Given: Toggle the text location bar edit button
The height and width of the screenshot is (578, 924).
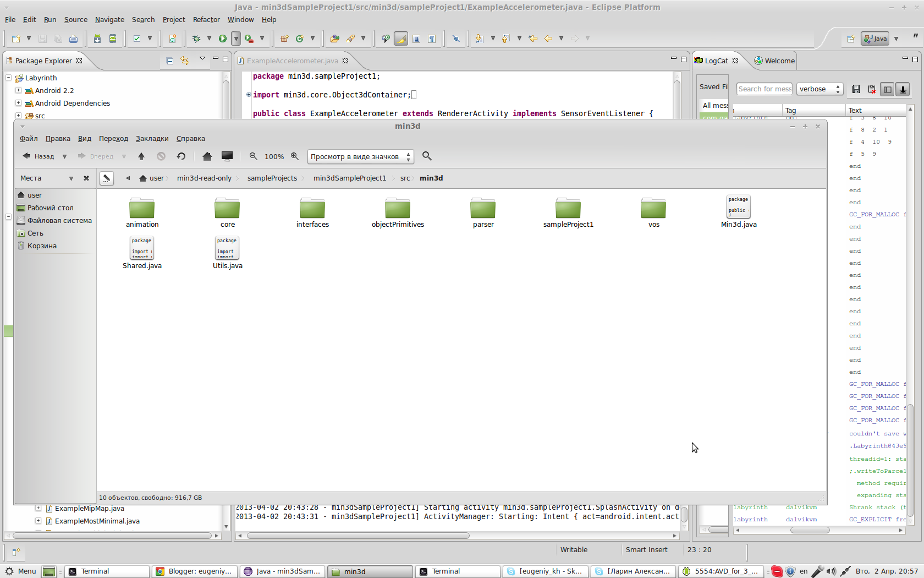Looking at the screenshot, I should (x=107, y=178).
